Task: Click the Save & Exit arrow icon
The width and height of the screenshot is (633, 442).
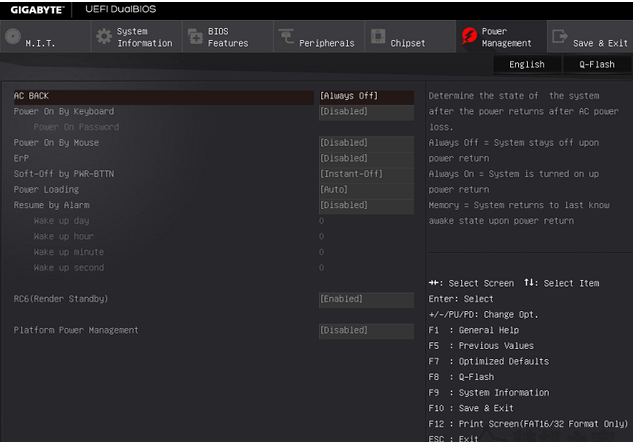Action: tap(560, 36)
